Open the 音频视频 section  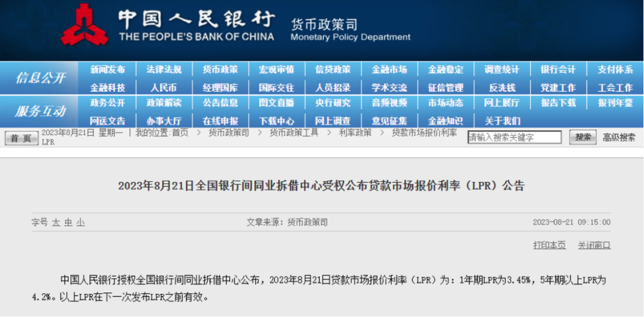[389, 103]
